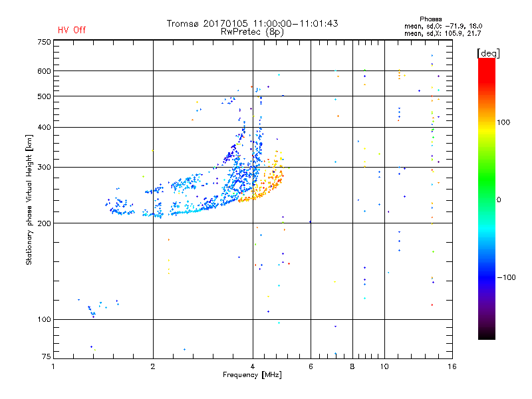Click the phase colorbar gradient

[x=487, y=198]
